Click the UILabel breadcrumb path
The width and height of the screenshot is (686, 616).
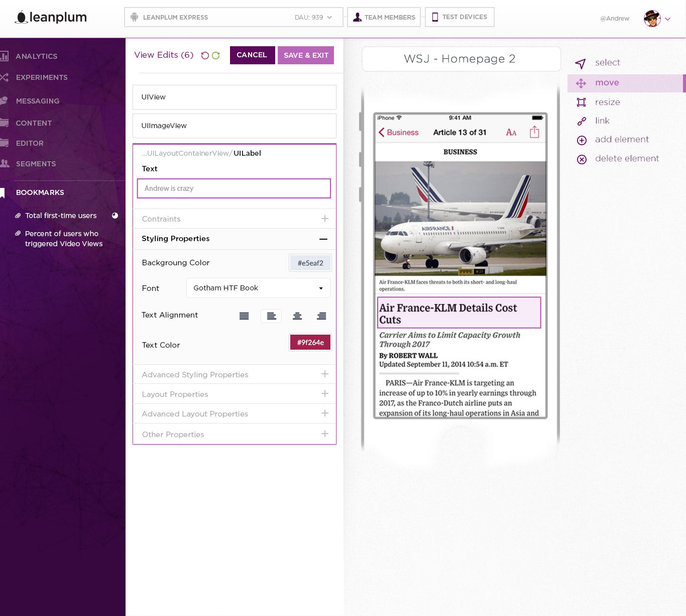201,153
